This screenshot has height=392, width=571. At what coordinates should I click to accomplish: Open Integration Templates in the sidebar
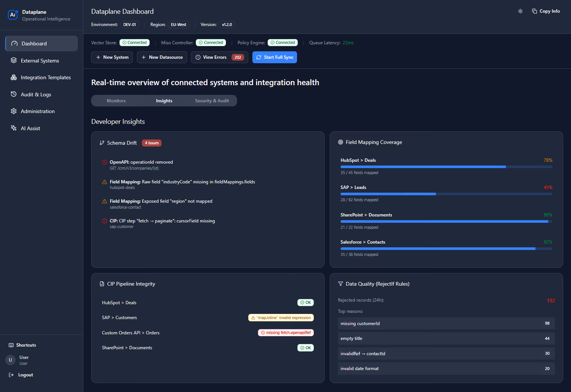pyautogui.click(x=42, y=77)
